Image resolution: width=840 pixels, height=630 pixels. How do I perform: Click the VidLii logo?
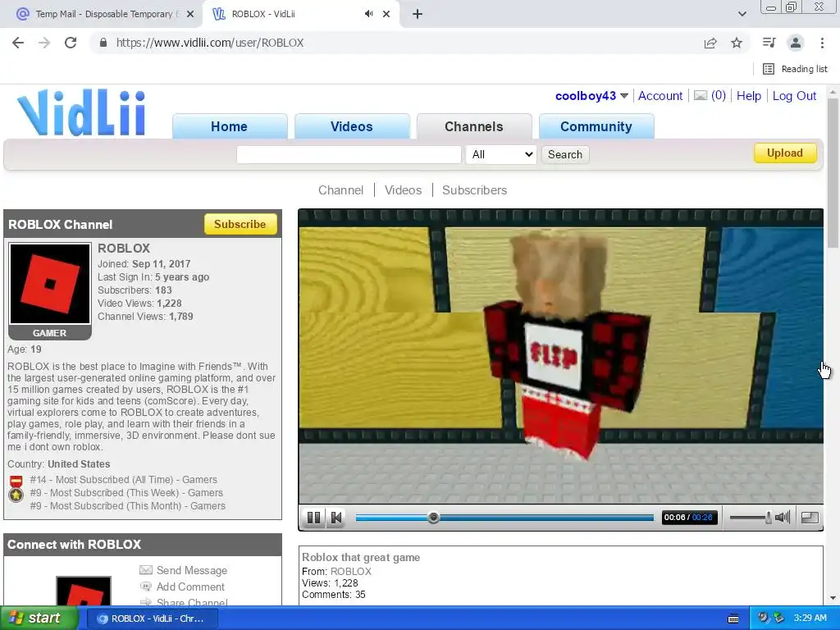pyautogui.click(x=81, y=112)
